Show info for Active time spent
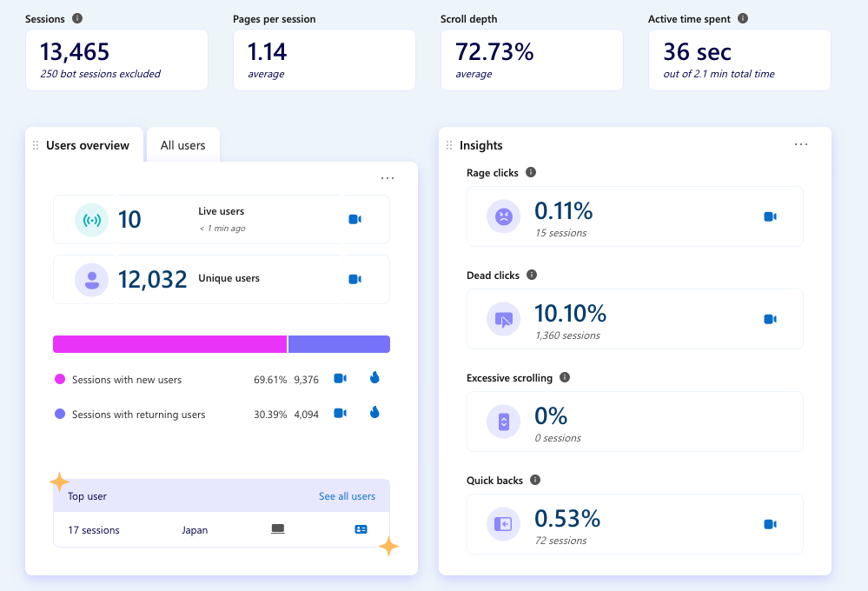 [x=743, y=18]
